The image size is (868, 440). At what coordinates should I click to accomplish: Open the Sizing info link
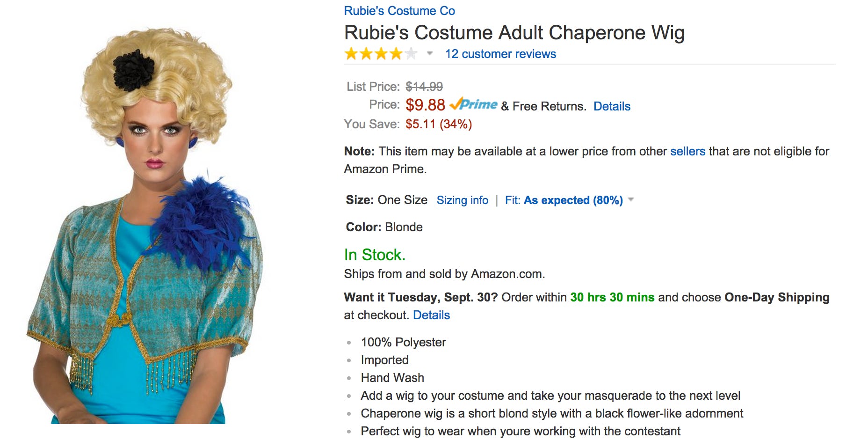462,200
